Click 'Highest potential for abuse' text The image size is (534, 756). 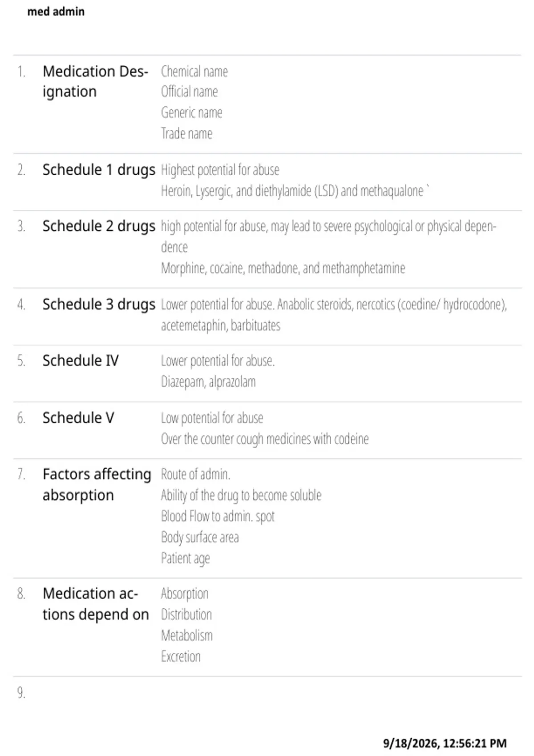click(220, 170)
